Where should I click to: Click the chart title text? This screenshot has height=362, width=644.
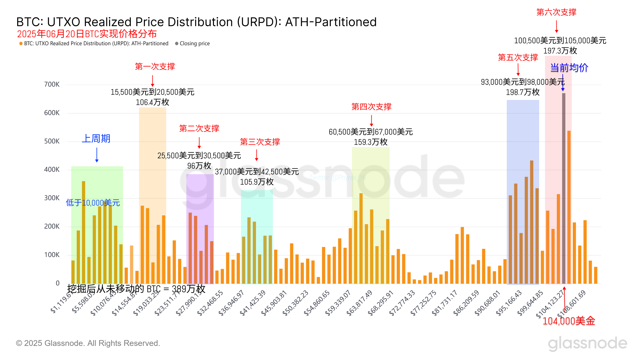(196, 22)
